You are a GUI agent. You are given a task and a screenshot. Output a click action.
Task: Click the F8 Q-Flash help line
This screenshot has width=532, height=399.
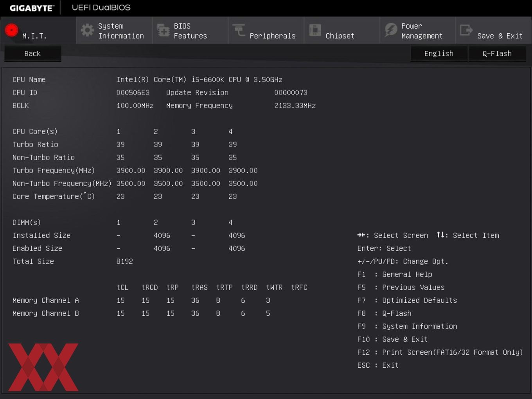pyautogui.click(x=384, y=313)
